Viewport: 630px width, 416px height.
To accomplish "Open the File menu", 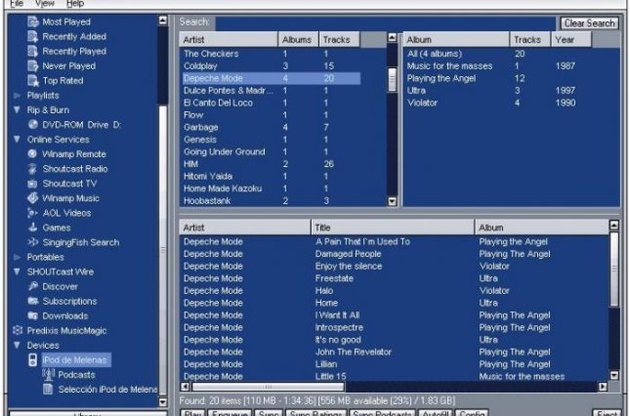I will tap(16, 4).
